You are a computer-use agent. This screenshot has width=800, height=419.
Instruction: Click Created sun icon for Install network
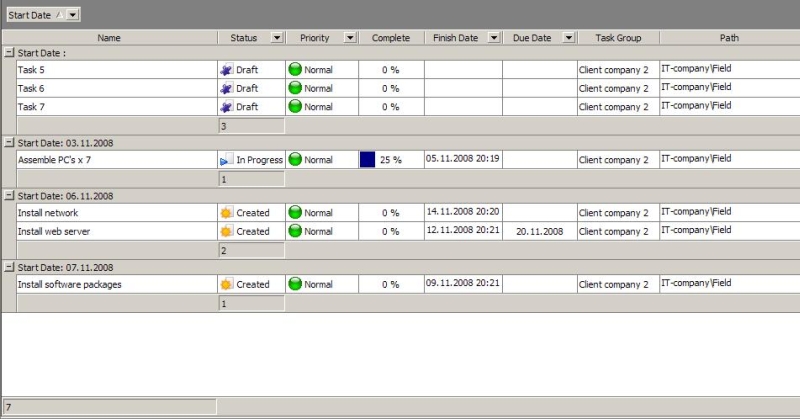tap(226, 213)
